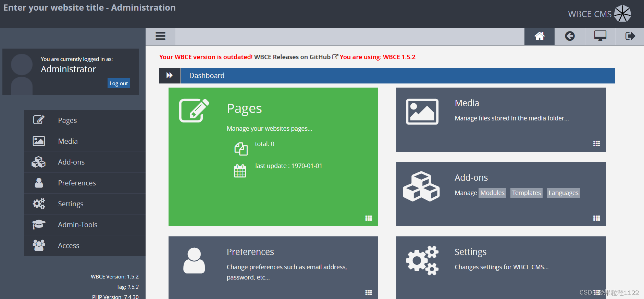Open Add-ons from the sidebar menu
The image size is (644, 299).
click(x=85, y=162)
